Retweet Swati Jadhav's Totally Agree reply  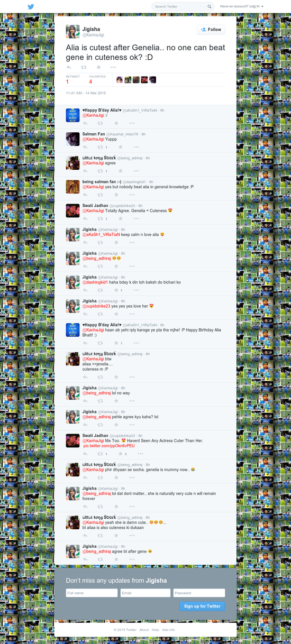(x=100, y=218)
